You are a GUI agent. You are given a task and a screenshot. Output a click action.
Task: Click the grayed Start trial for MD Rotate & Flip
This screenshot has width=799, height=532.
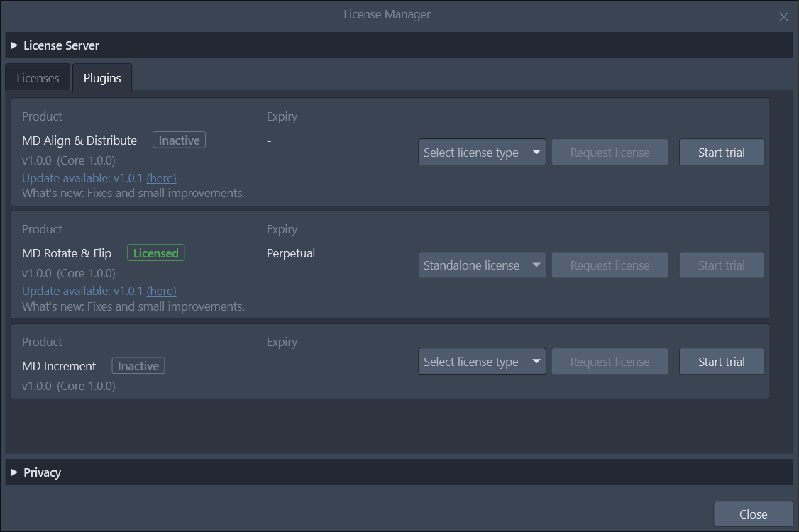pos(722,265)
